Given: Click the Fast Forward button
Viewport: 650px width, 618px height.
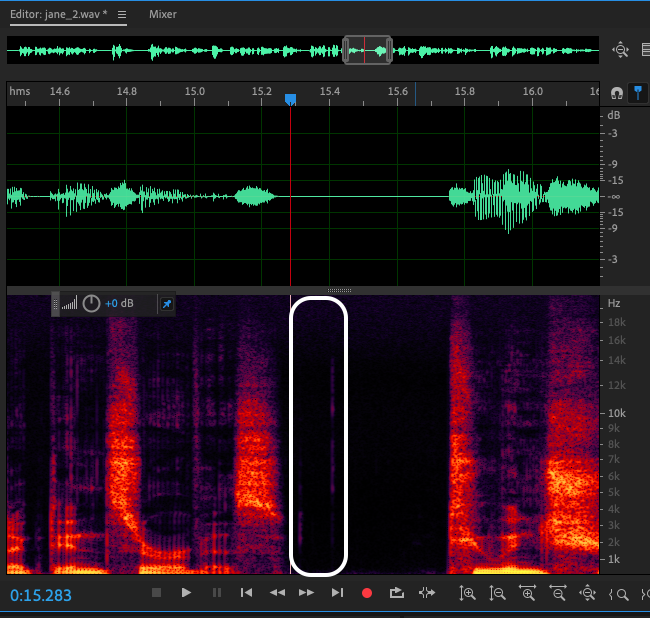Looking at the screenshot, I should click(307, 593).
